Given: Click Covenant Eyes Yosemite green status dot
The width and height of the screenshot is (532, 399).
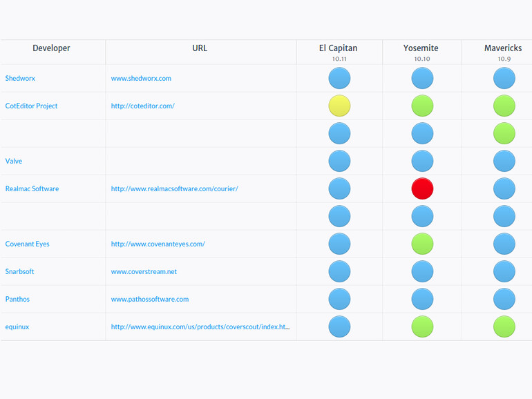Looking at the screenshot, I should (422, 244).
